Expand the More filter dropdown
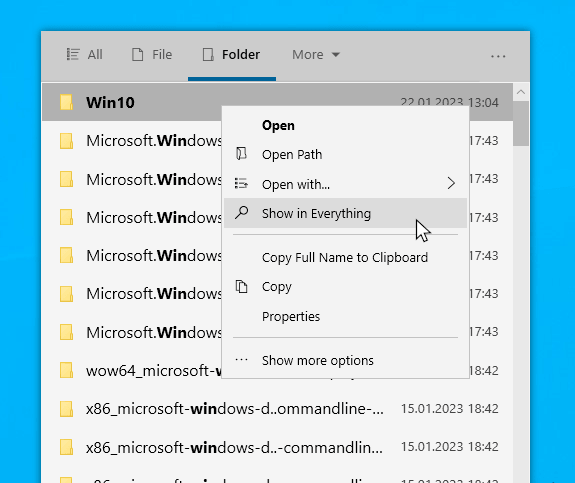575x483 pixels. [x=316, y=55]
